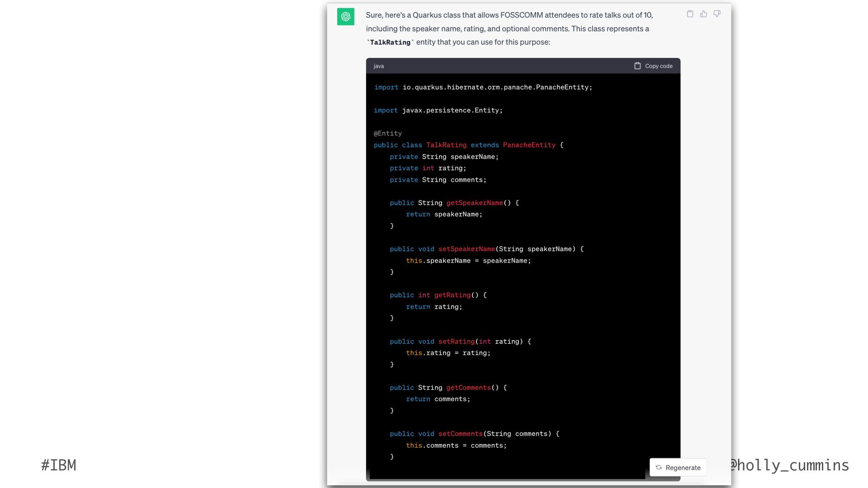Copy the whole response with the clipboard icon

(x=690, y=14)
